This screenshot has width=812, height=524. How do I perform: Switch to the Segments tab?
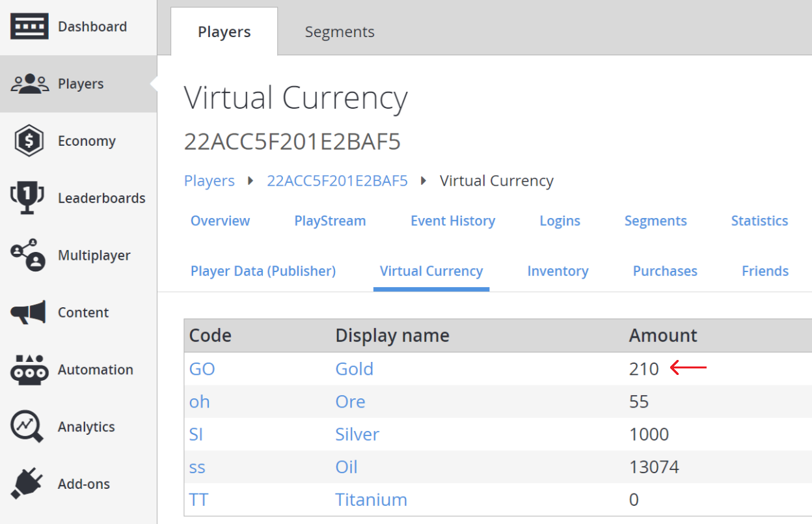pyautogui.click(x=339, y=31)
